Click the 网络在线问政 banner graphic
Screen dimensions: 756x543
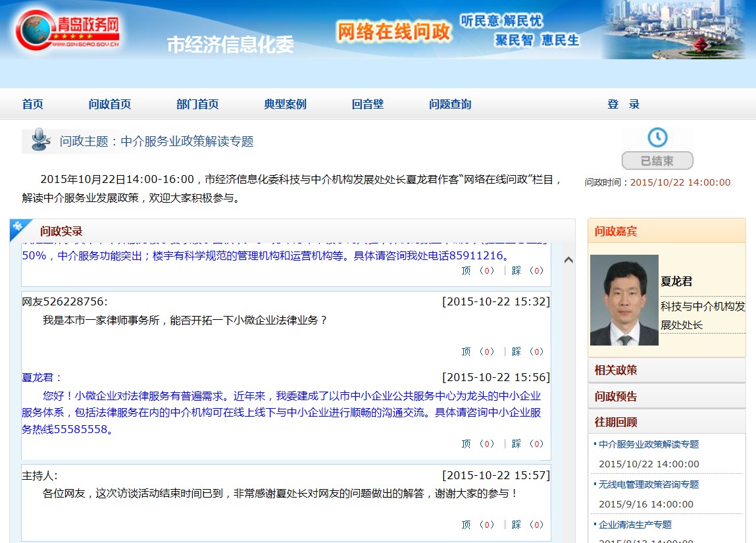click(394, 31)
